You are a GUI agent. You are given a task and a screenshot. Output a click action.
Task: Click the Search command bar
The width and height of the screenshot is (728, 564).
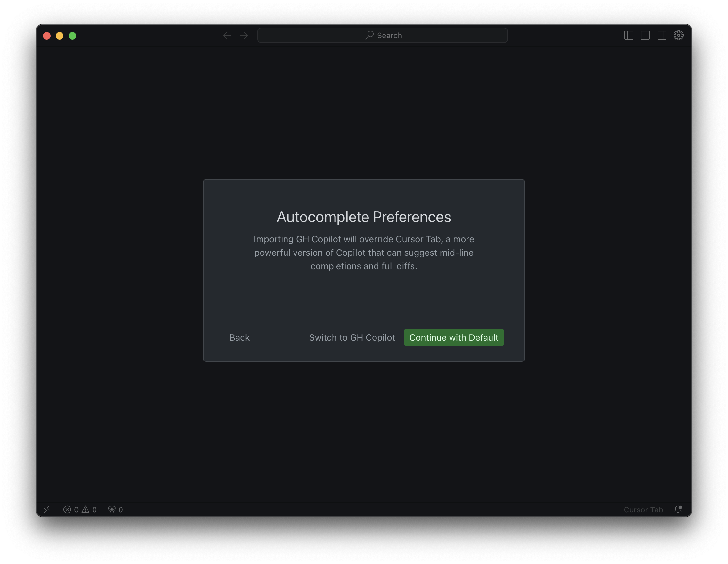382,35
